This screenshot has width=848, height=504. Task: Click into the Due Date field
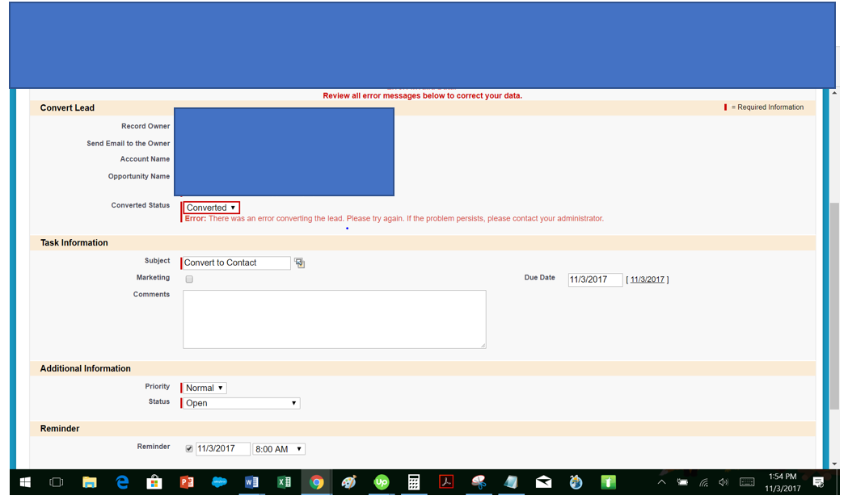(595, 279)
